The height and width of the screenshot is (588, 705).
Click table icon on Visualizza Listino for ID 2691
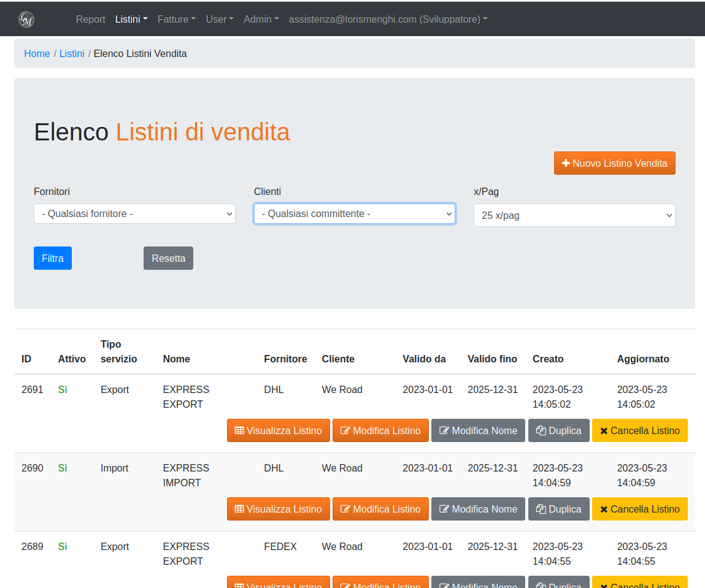[x=239, y=431]
